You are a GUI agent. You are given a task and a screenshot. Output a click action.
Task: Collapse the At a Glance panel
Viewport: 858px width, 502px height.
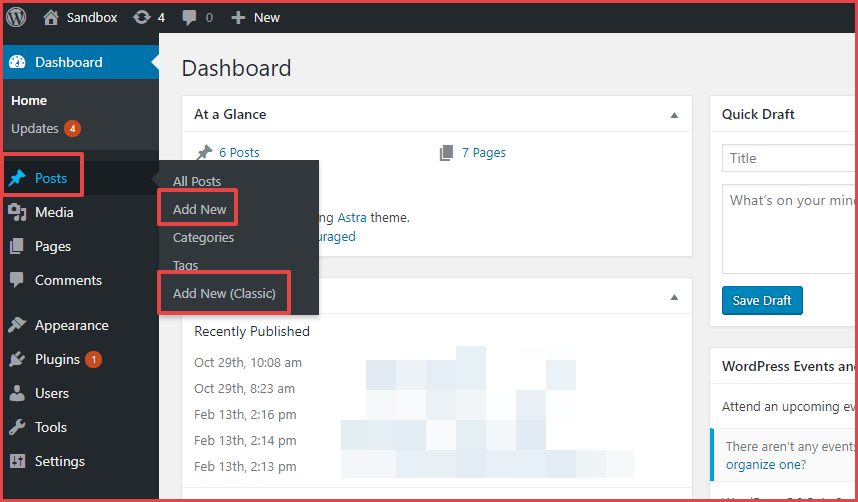coord(675,115)
